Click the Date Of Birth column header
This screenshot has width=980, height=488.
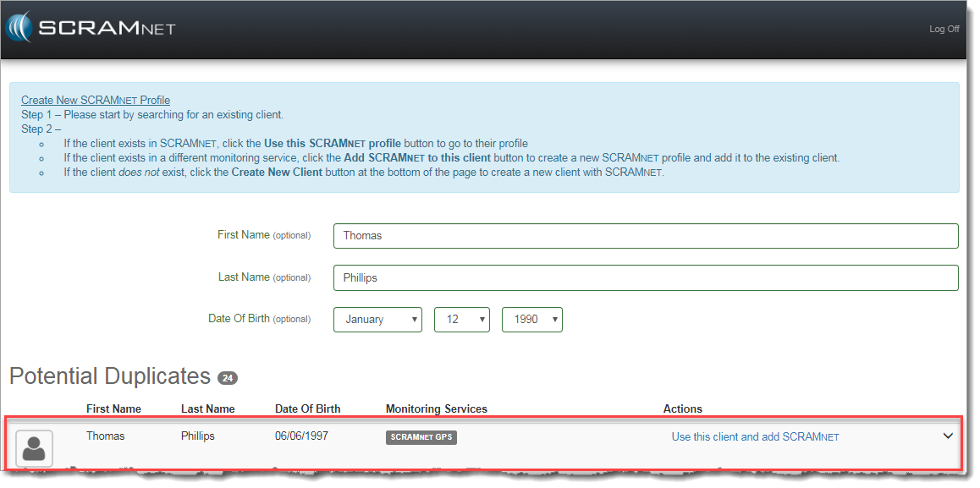[x=307, y=408]
